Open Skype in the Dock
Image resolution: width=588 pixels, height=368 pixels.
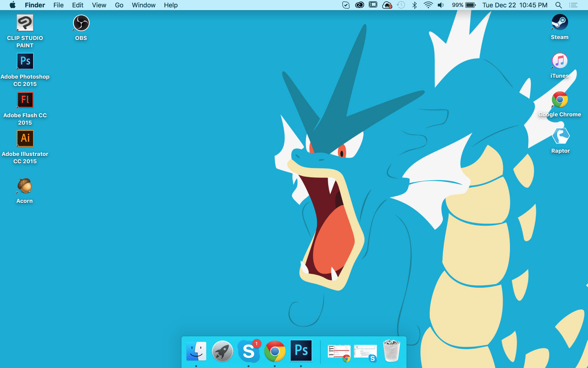249,351
